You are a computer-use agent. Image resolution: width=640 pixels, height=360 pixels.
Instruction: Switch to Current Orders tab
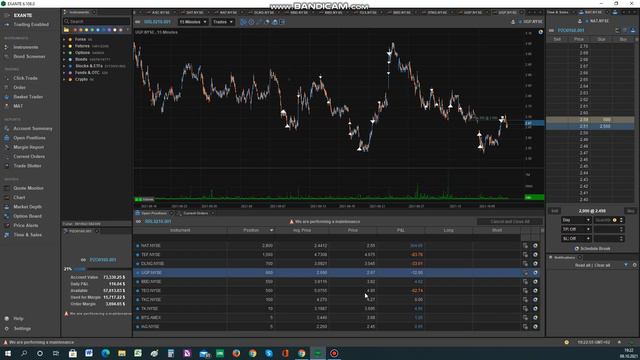tap(196, 213)
